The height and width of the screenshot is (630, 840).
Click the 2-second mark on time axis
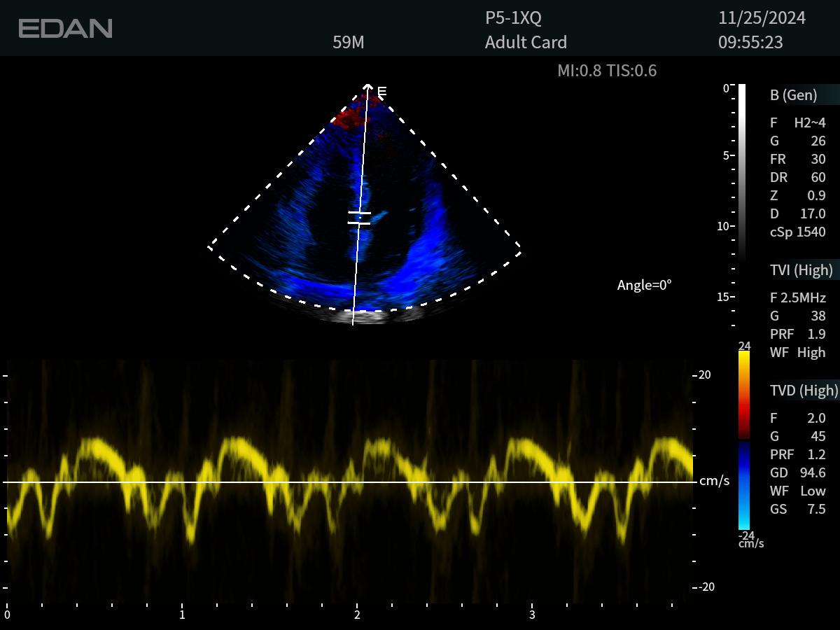pos(357,614)
